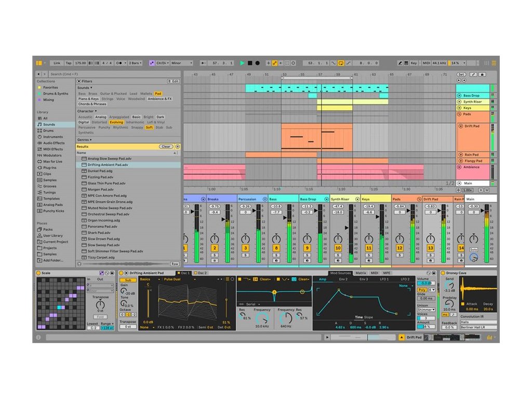
Task: Toggle track 8 Bass activator button
Action: [x=276, y=248]
